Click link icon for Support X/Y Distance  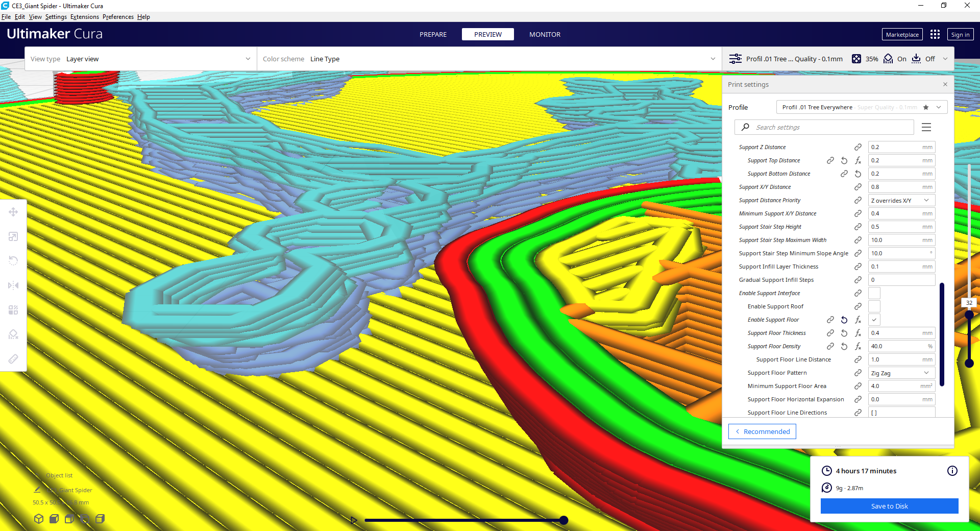point(858,187)
